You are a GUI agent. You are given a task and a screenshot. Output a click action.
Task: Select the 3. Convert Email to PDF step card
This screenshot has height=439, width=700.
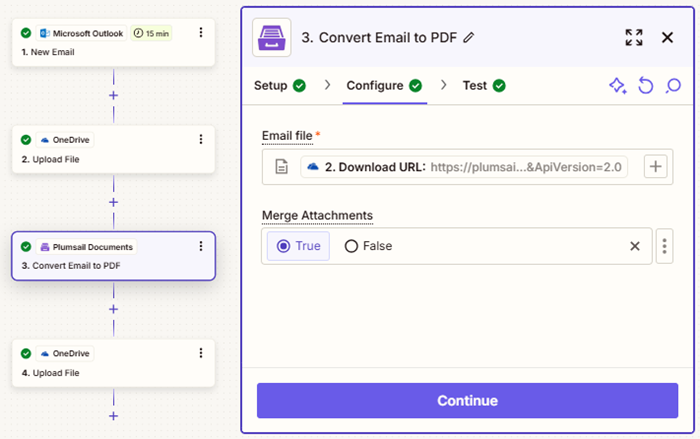pos(113,256)
